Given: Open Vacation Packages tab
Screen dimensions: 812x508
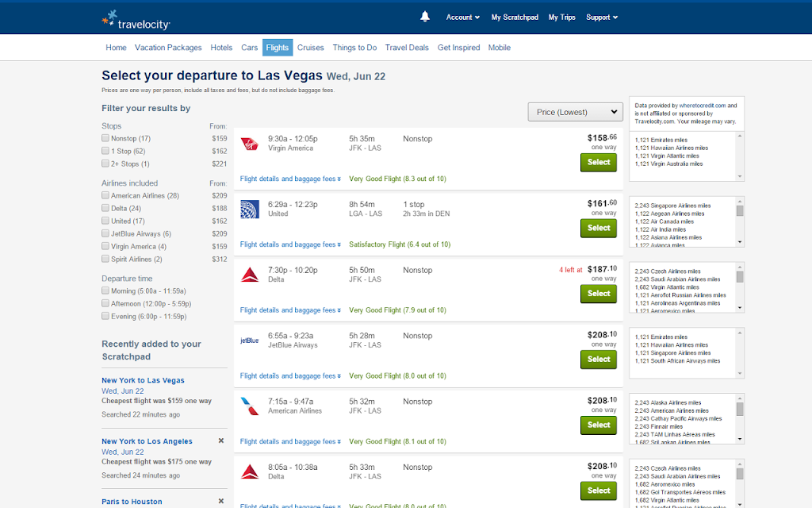Looking at the screenshot, I should click(168, 48).
